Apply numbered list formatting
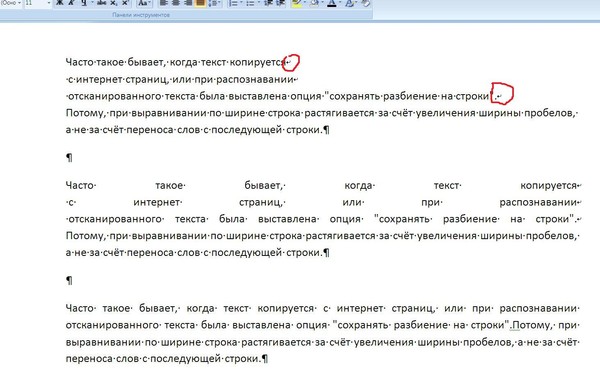The height and width of the screenshot is (373, 600). pos(233,3)
